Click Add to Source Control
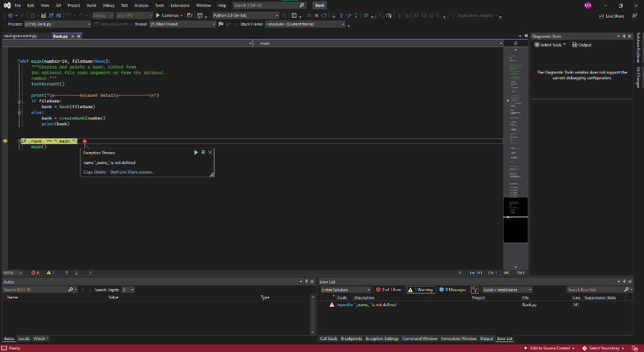Image resolution: width=644 pixels, height=352 pixels. click(x=549, y=348)
